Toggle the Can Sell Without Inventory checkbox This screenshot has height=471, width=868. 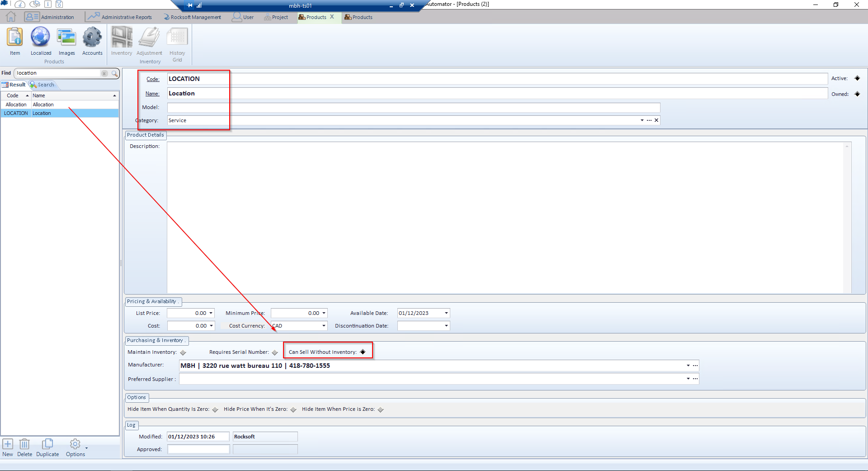click(363, 352)
